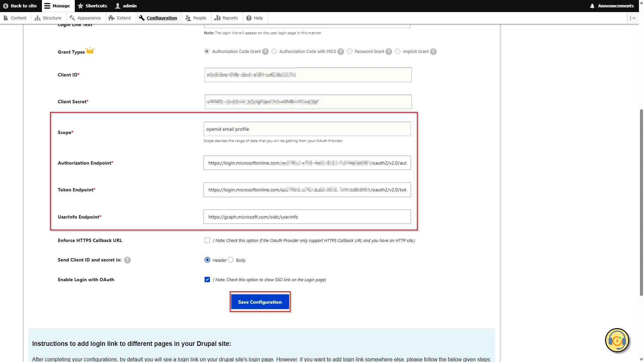Check Enforce HTTPS Callback URL
644x362 pixels.
coord(207,240)
